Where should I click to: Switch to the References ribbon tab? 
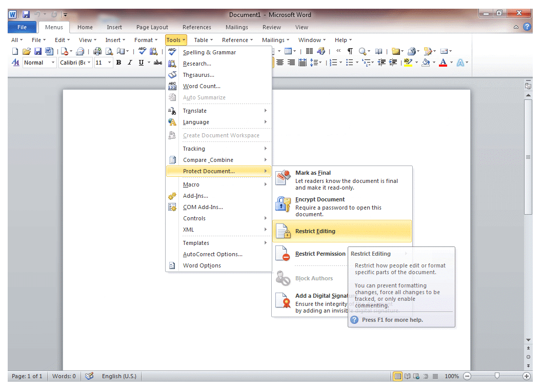pyautogui.click(x=197, y=27)
